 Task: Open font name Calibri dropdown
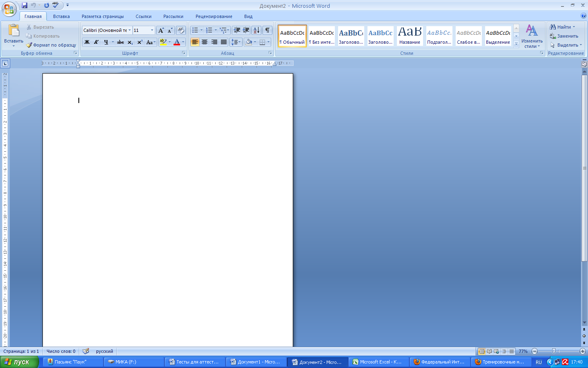pos(130,30)
